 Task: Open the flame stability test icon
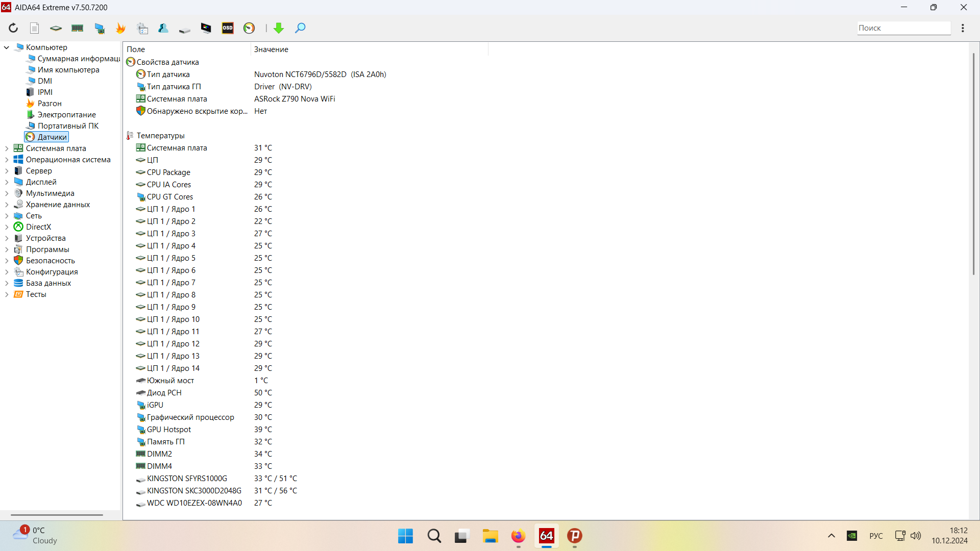pyautogui.click(x=121, y=28)
